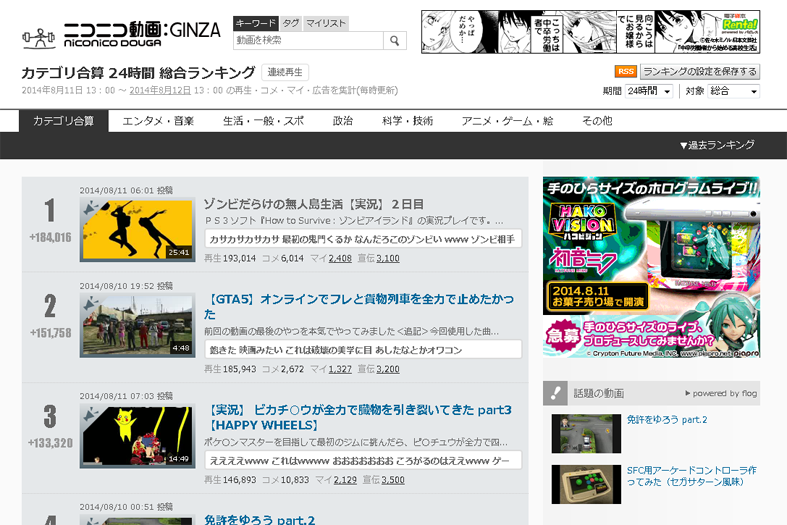Switch to 科学・技術 tab

coord(407,121)
